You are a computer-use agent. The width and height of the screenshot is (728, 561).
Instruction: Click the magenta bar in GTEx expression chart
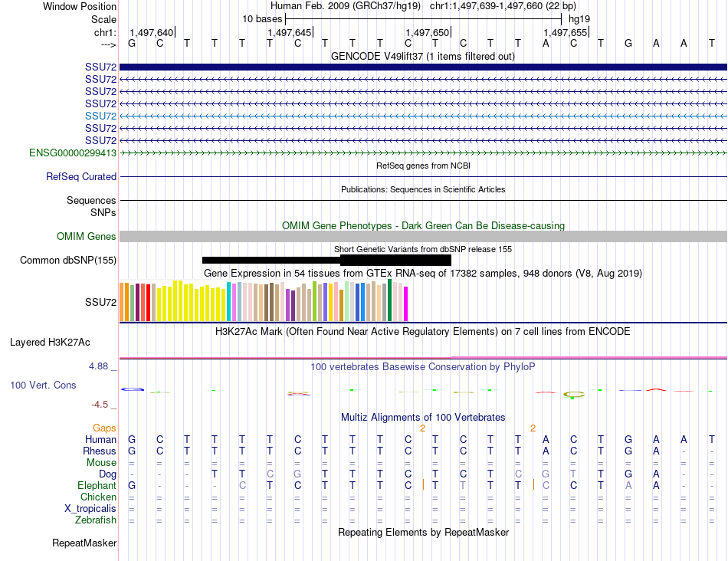click(x=406, y=303)
